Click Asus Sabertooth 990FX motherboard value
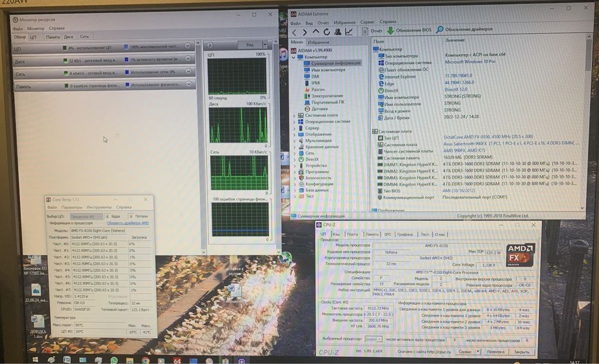 pos(511,143)
